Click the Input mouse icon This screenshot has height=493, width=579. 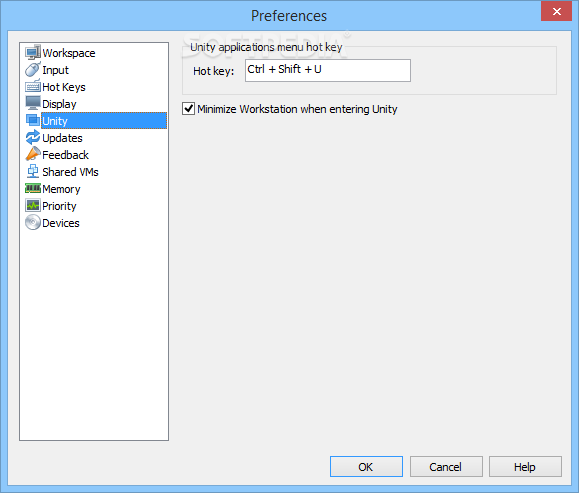[33, 69]
